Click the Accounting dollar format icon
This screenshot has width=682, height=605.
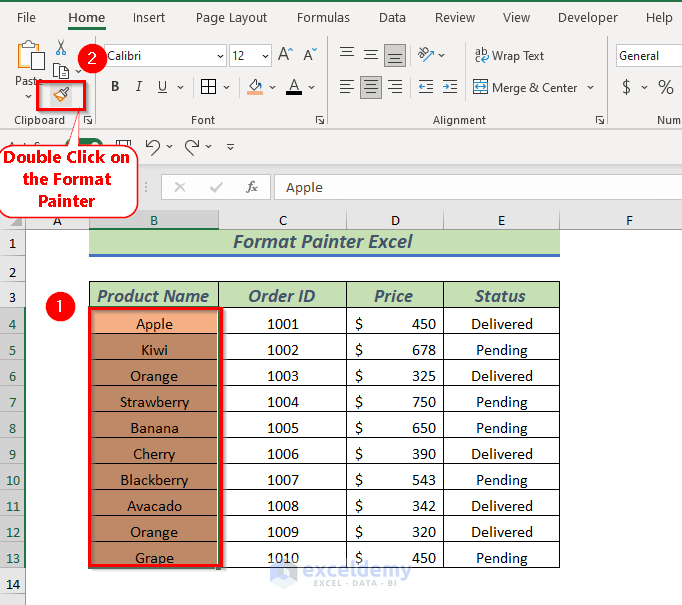[626, 87]
